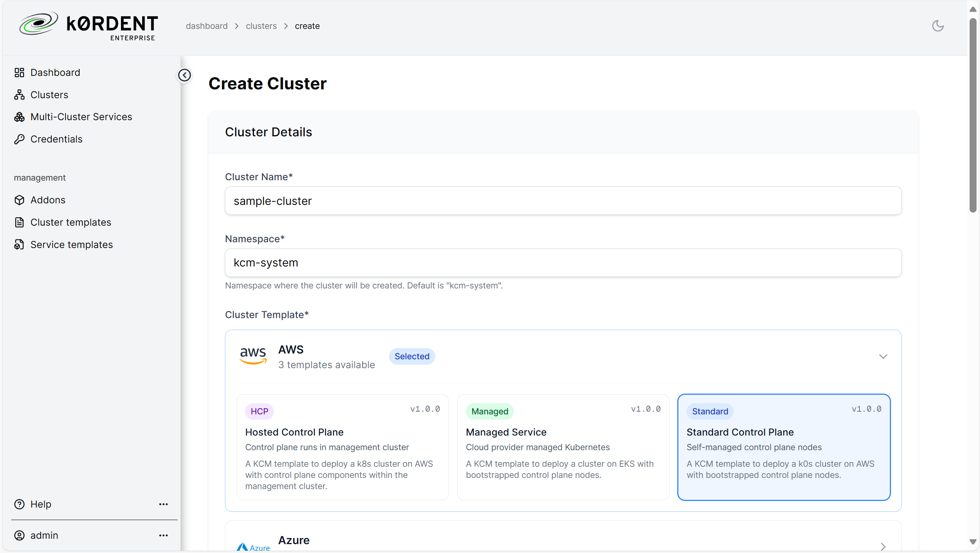Click the Cluster templates document icon
This screenshot has height=553, width=980.
19,222
